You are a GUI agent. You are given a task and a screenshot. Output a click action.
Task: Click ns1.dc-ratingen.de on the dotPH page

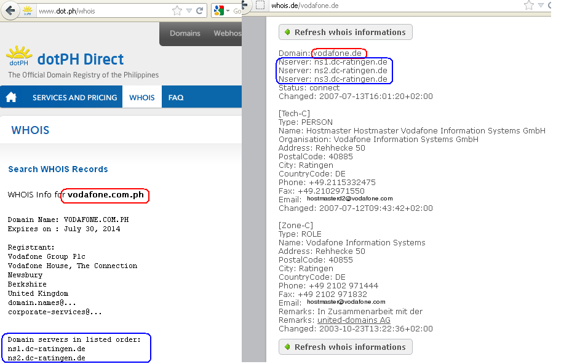coord(47,349)
